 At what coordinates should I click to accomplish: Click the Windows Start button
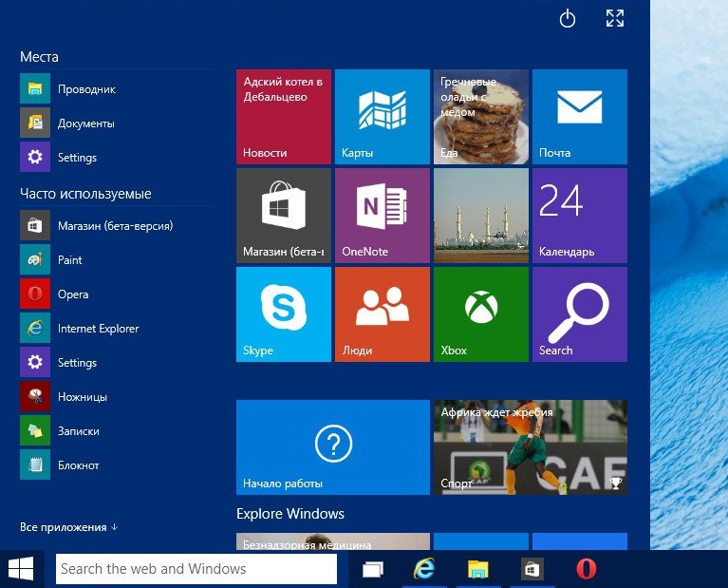click(x=22, y=568)
